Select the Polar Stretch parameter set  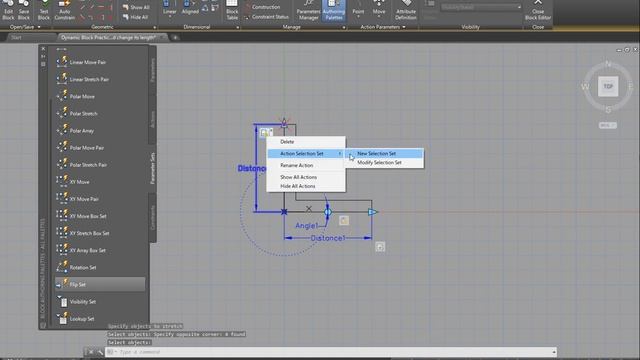tap(100, 113)
